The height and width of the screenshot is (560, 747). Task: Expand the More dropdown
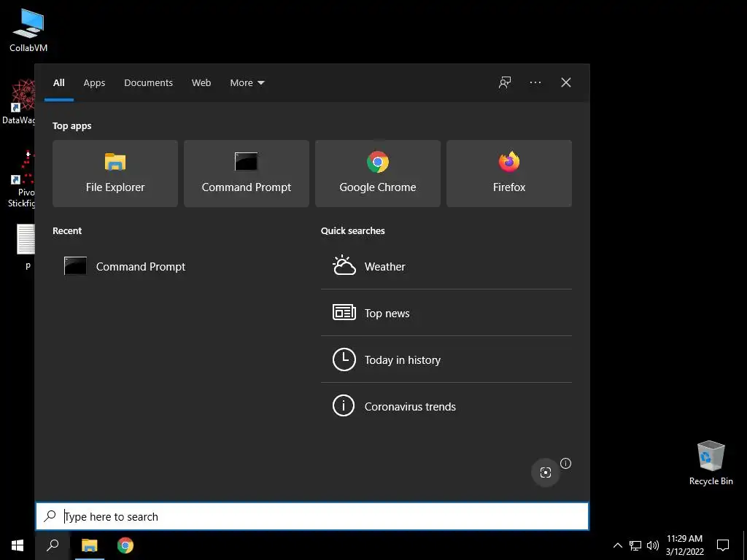[x=247, y=83]
